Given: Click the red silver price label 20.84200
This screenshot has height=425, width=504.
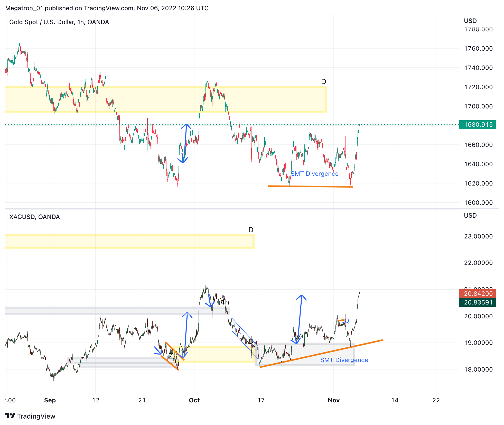Looking at the screenshot, I should pyautogui.click(x=477, y=293).
